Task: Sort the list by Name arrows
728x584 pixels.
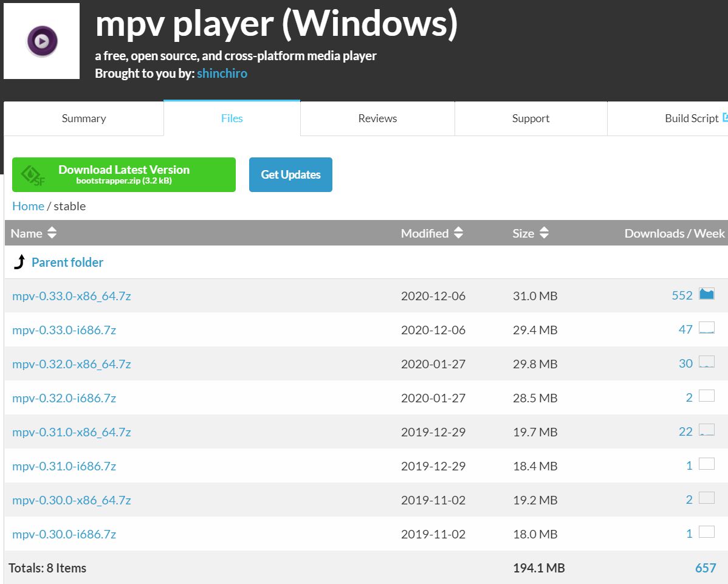Action: (52, 233)
